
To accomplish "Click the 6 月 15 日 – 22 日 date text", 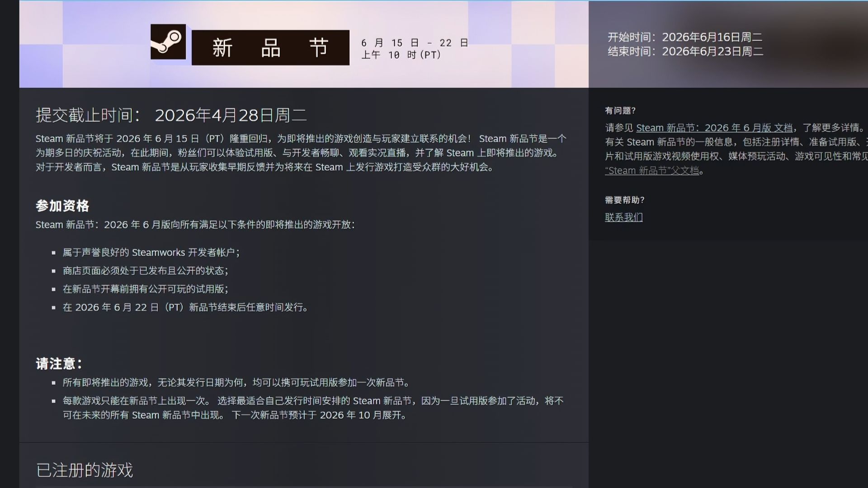I will pos(415,43).
